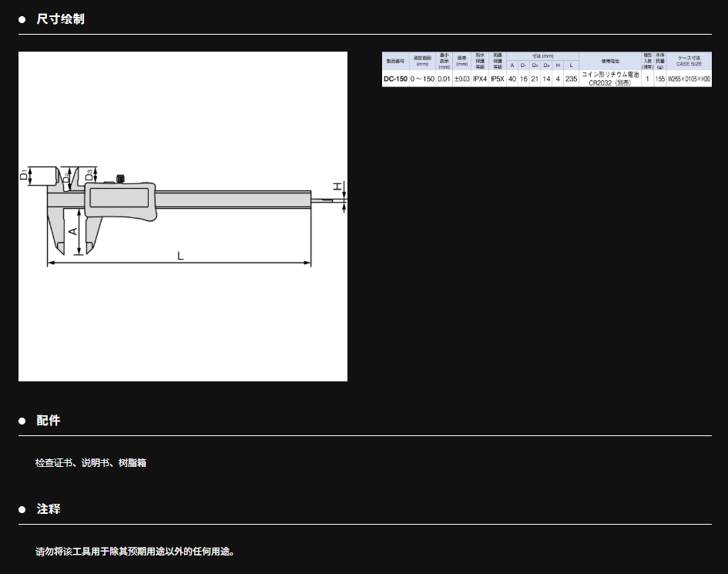Click the bullet dot beside 尺寸绘制
The width and height of the screenshot is (728, 574).
coord(22,19)
